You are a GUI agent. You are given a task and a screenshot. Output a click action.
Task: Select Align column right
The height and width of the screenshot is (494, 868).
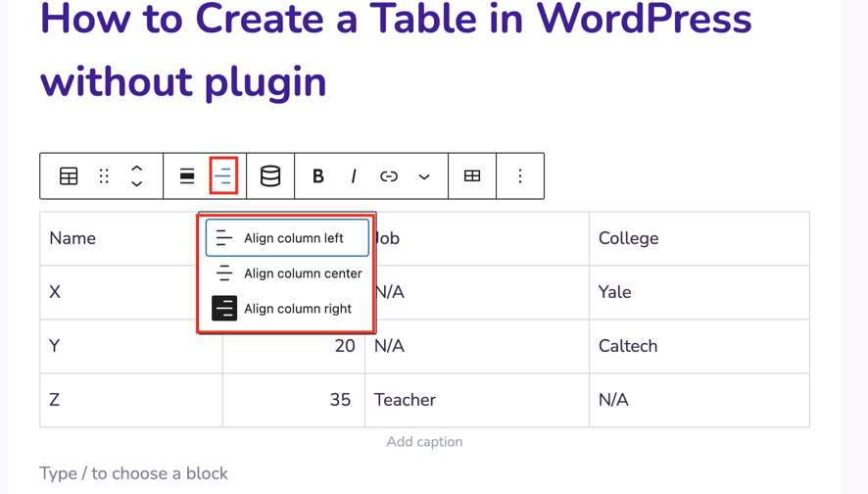click(x=287, y=309)
